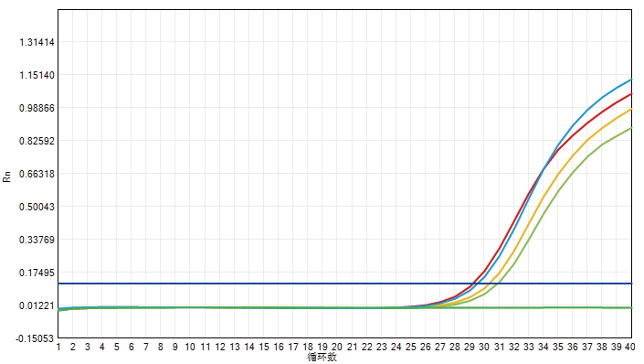Click cycle number 40 on x-axis
644x364 pixels.
click(630, 347)
